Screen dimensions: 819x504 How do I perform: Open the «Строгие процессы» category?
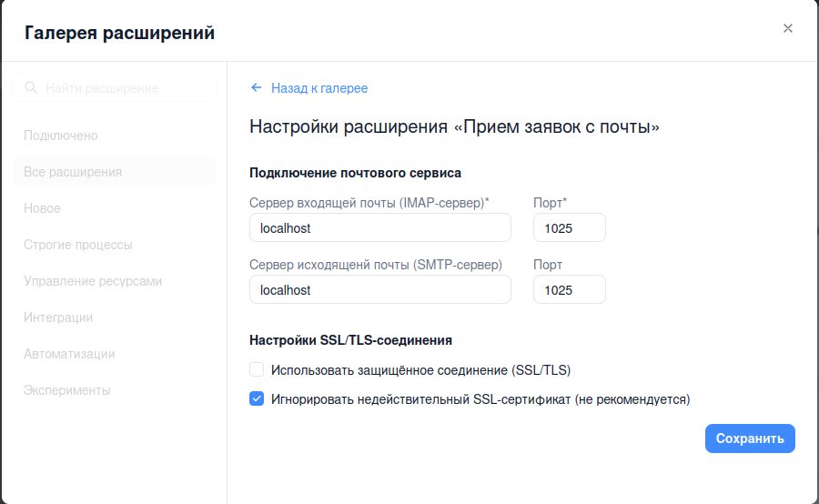[78, 245]
